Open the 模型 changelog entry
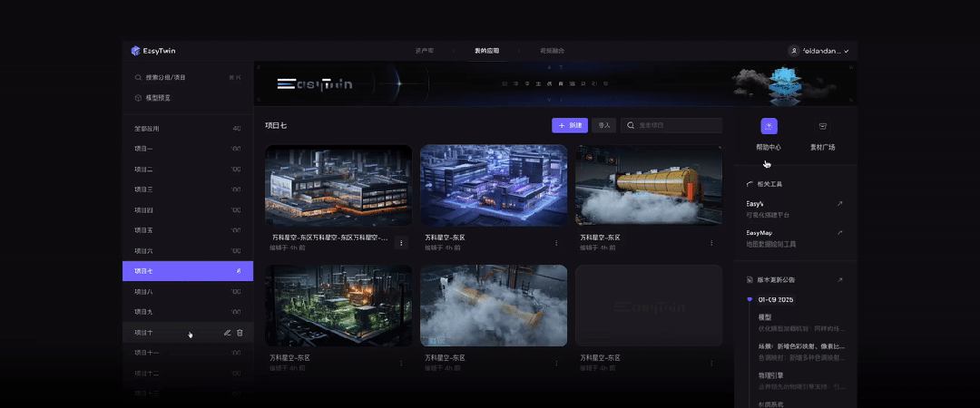The image size is (980, 408). click(802, 323)
